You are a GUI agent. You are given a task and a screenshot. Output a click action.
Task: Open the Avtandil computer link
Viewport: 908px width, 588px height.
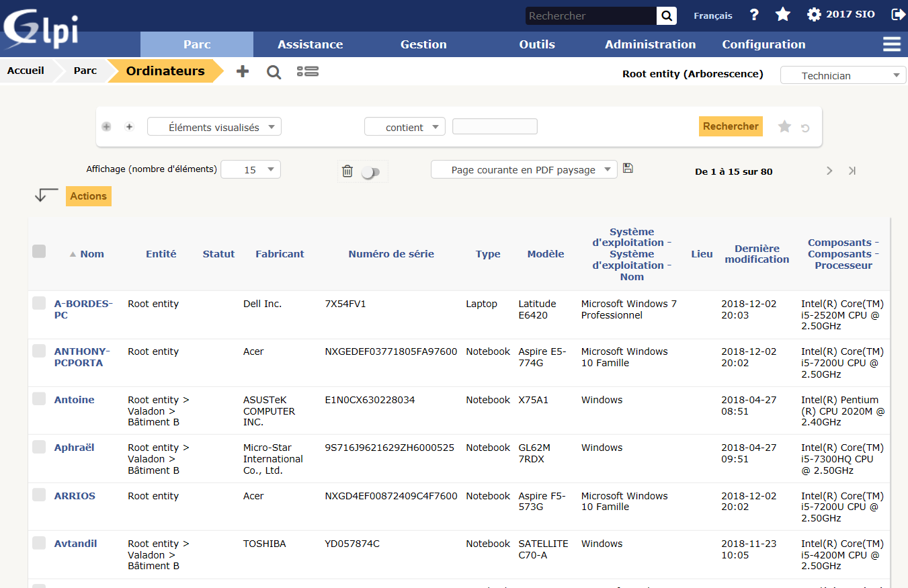pyautogui.click(x=75, y=544)
